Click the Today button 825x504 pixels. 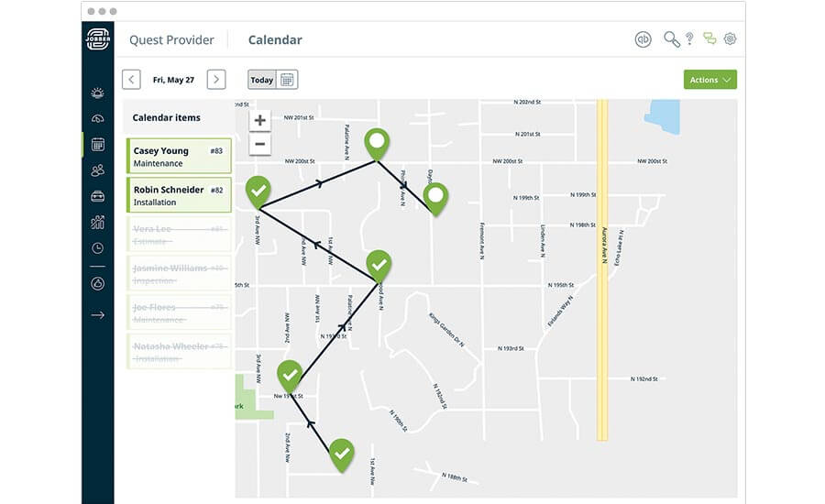coord(262,80)
